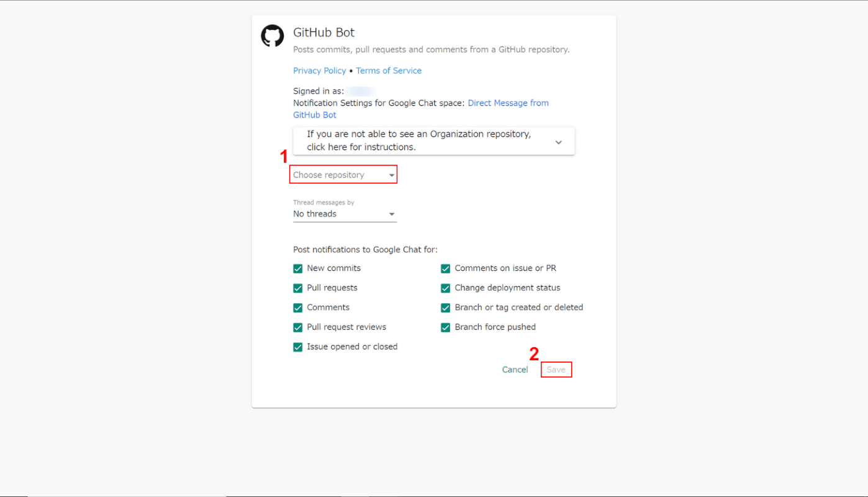Open the Choose repository dropdown
868x497 pixels.
tap(344, 175)
